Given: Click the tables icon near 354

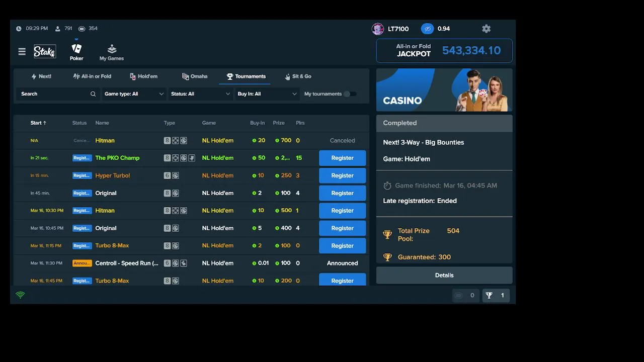Looking at the screenshot, I should [x=82, y=29].
